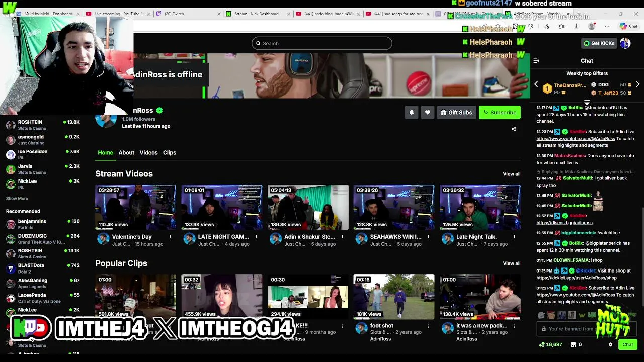The image size is (644, 362).
Task: Open options for Valentine's Day video
Action: point(170,237)
